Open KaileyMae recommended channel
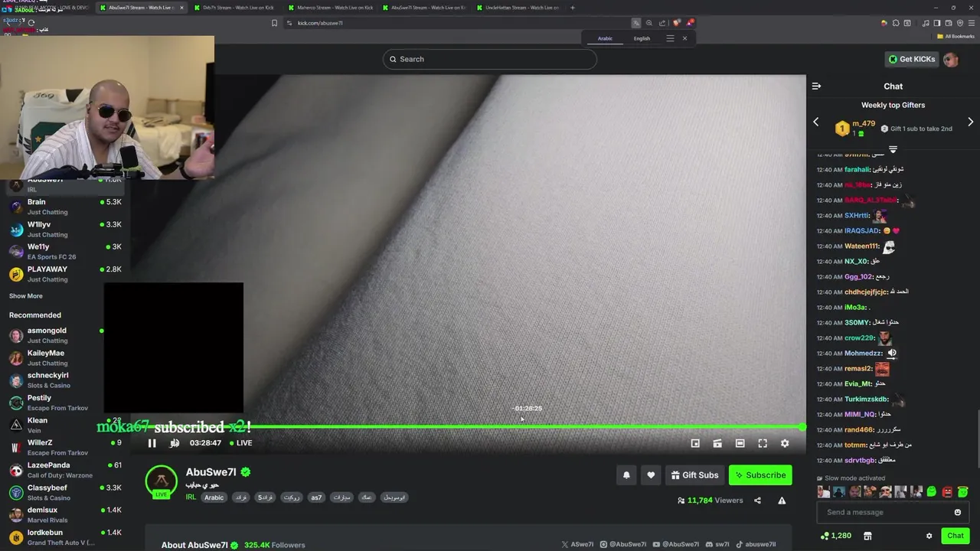Screen dimensions: 980x551 55,358
